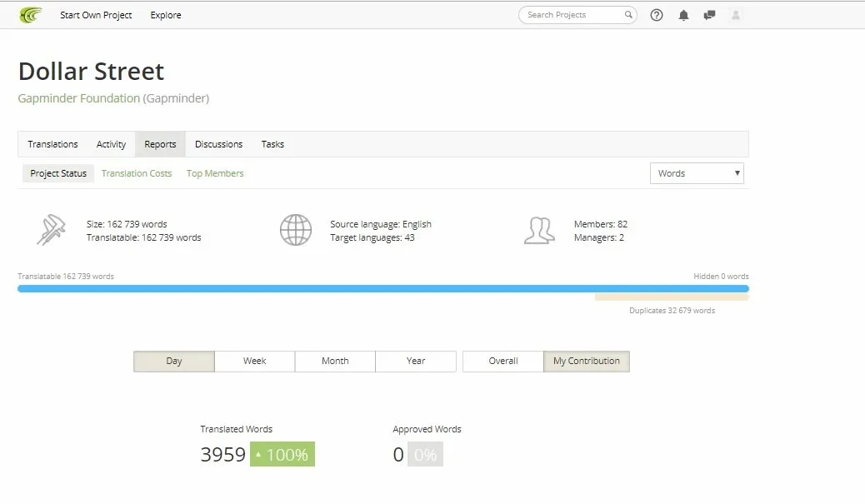Screen dimensions: 865x504
Task: Click the Start Own Project link
Action: 96,15
